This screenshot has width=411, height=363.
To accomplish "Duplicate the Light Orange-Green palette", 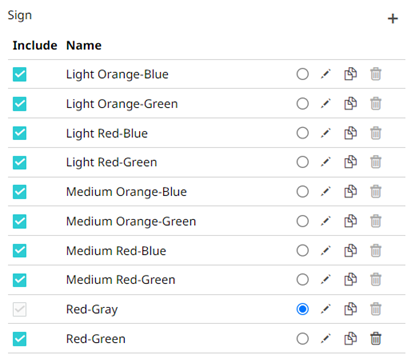I will pyautogui.click(x=350, y=104).
